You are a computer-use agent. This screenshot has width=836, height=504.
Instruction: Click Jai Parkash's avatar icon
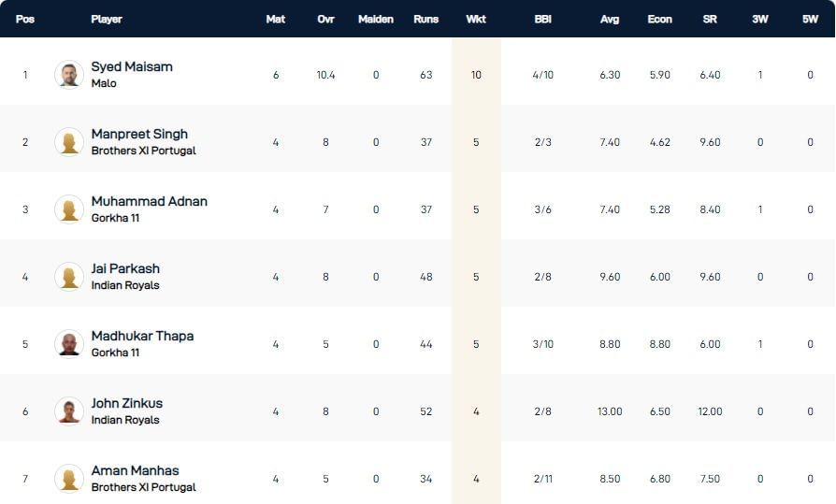(69, 277)
